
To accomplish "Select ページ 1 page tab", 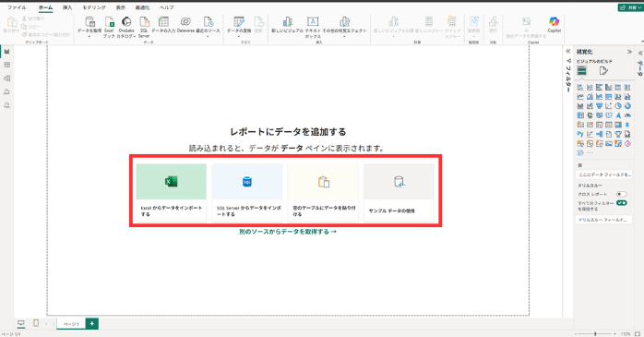I will coord(71,324).
